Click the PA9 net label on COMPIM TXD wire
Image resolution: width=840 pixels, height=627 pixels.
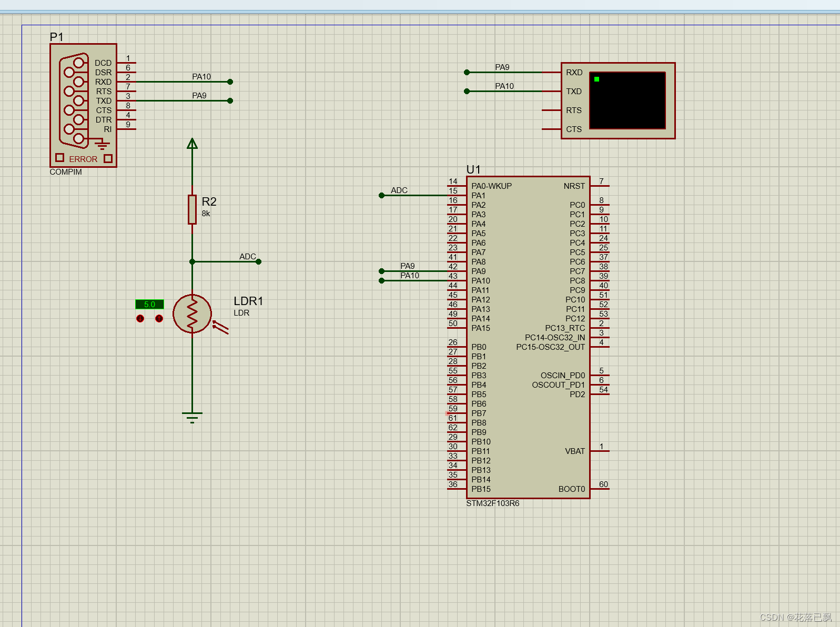[x=199, y=95]
